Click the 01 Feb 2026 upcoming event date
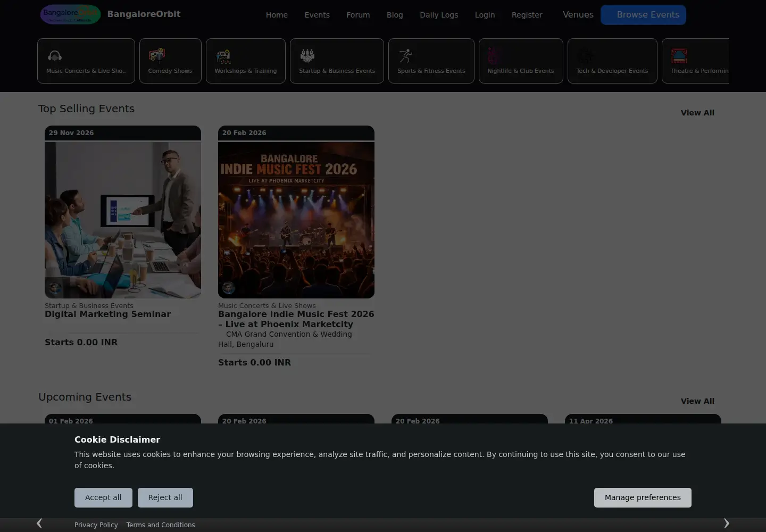This screenshot has width=766, height=532. (71, 421)
